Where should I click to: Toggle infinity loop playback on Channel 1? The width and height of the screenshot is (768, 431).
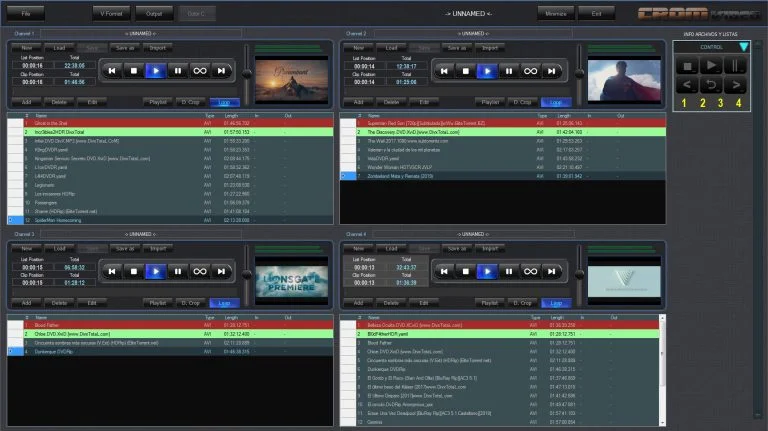tap(200, 71)
